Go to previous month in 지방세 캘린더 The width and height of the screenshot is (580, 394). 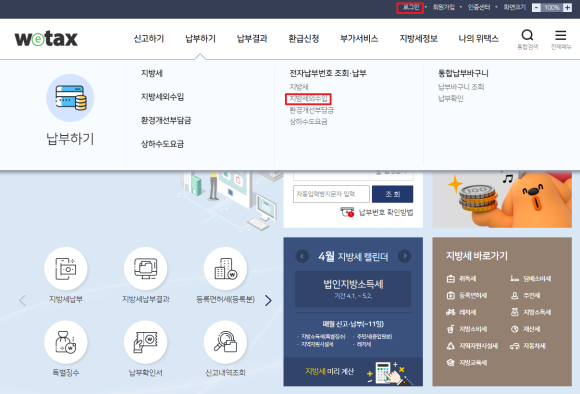[302, 256]
